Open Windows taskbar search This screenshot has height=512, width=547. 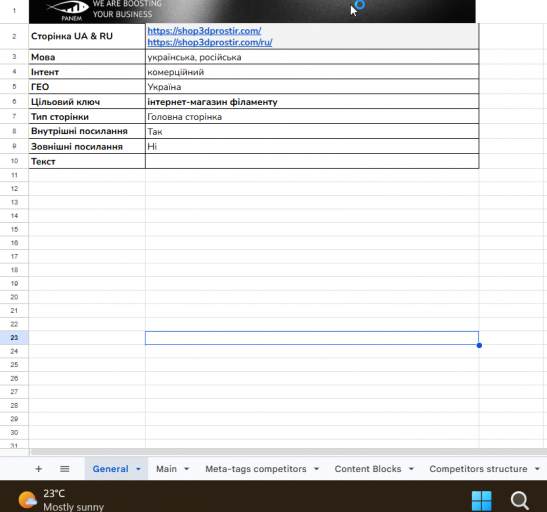(520, 500)
